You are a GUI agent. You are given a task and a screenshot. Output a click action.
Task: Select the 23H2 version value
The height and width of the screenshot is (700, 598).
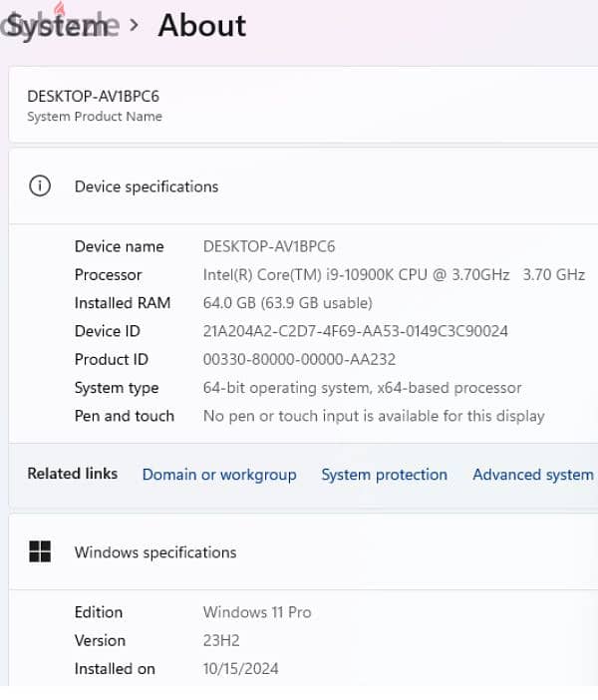pyautogui.click(x=221, y=640)
